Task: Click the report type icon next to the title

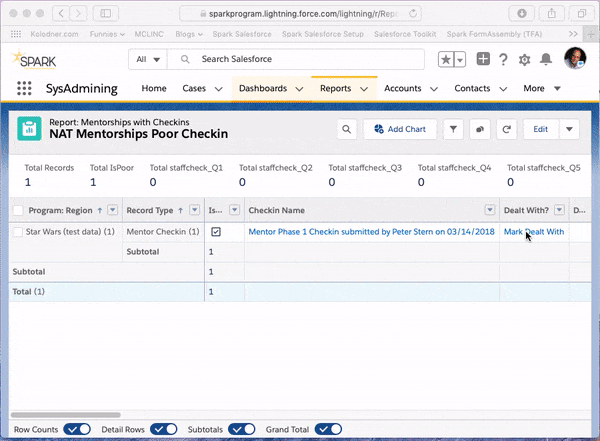Action: click(x=29, y=129)
